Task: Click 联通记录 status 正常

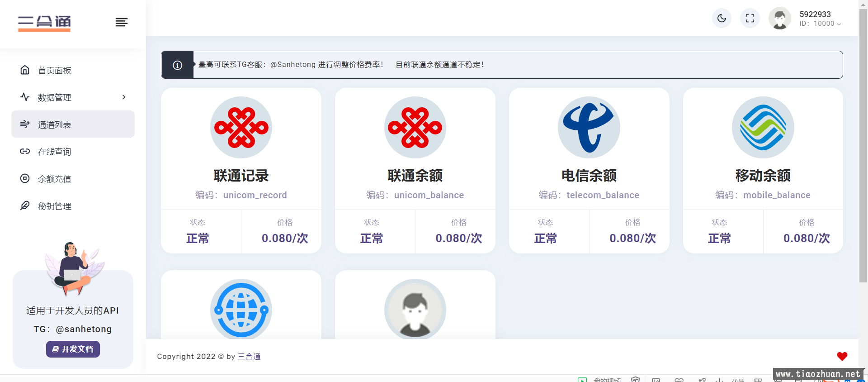Action: click(198, 239)
